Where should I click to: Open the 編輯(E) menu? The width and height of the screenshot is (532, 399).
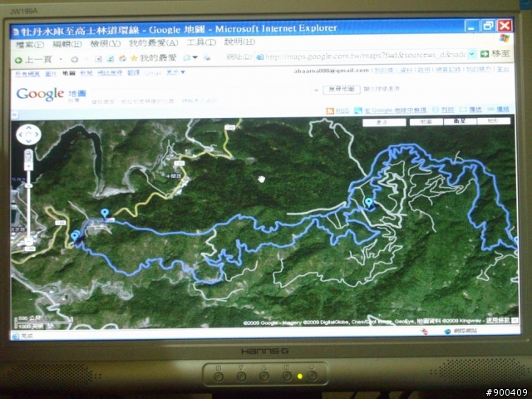(x=66, y=44)
